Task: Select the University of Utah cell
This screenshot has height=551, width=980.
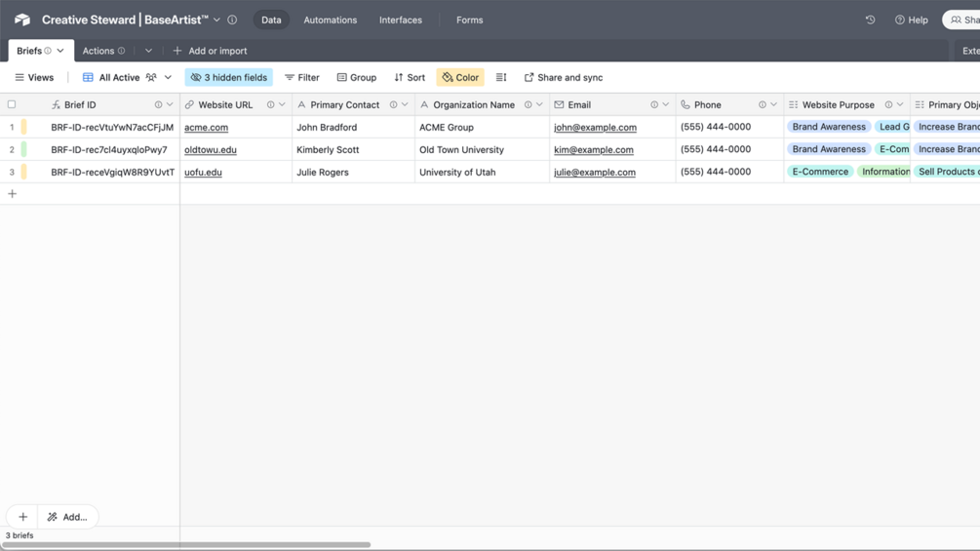Action: click(x=483, y=172)
